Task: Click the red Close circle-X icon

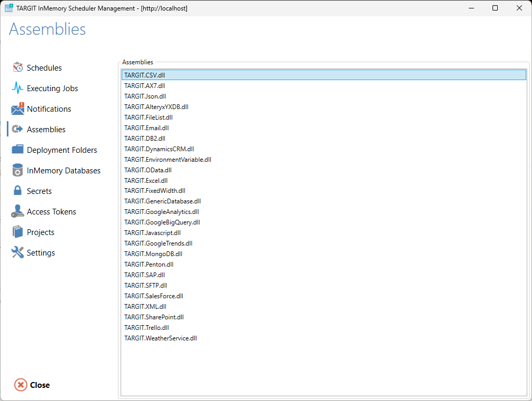Action: pyautogui.click(x=21, y=385)
